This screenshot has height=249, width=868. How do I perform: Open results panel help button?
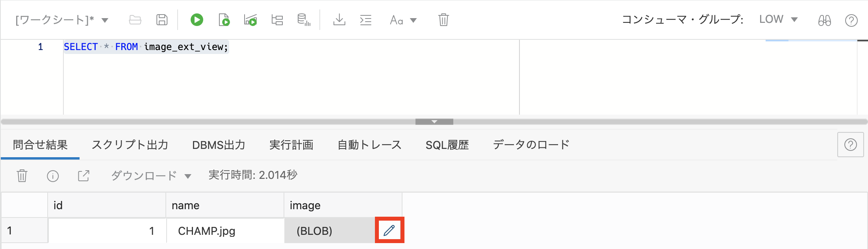[850, 145]
